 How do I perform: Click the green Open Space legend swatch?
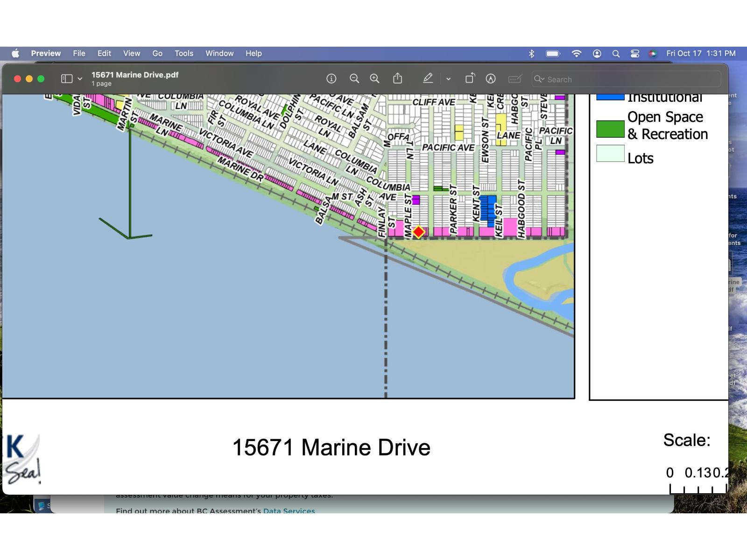pos(610,129)
